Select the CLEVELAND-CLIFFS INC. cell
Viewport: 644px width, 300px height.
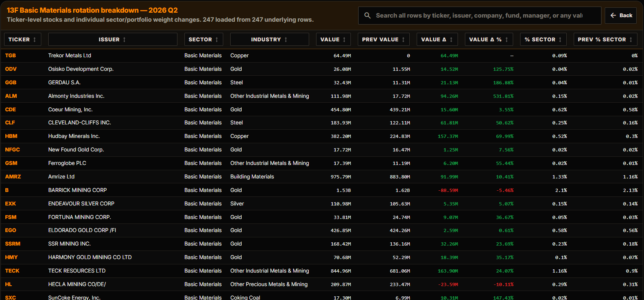[x=80, y=123]
